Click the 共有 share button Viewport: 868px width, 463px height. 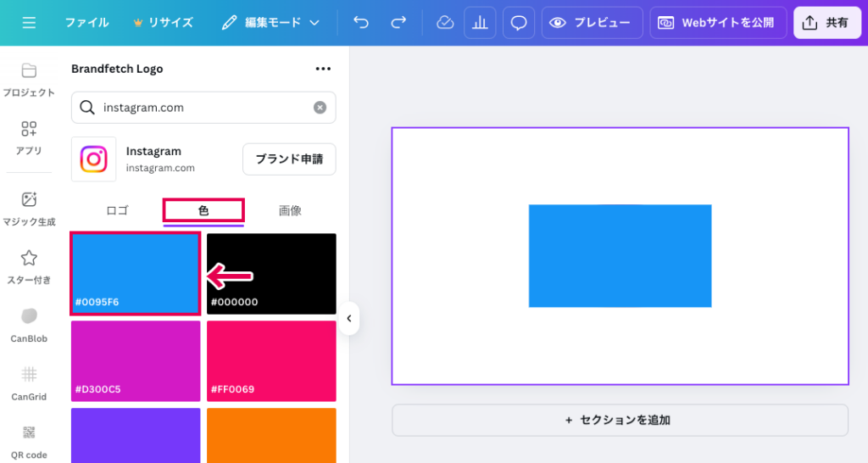tap(827, 23)
